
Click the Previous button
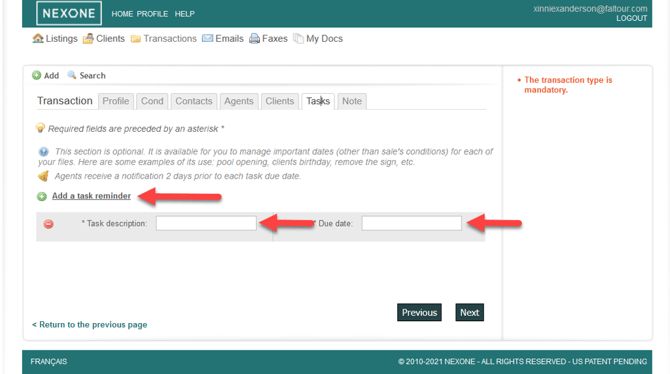419,312
